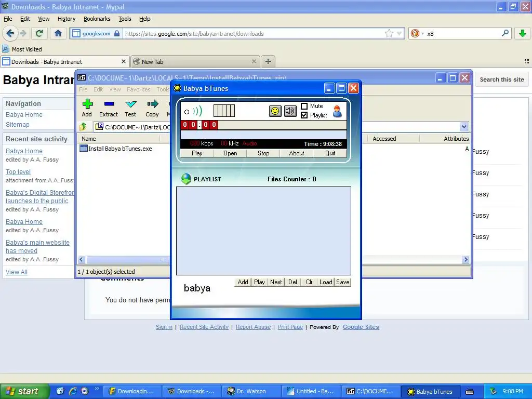
Task: Click the browser forward arrow
Action: (x=23, y=33)
